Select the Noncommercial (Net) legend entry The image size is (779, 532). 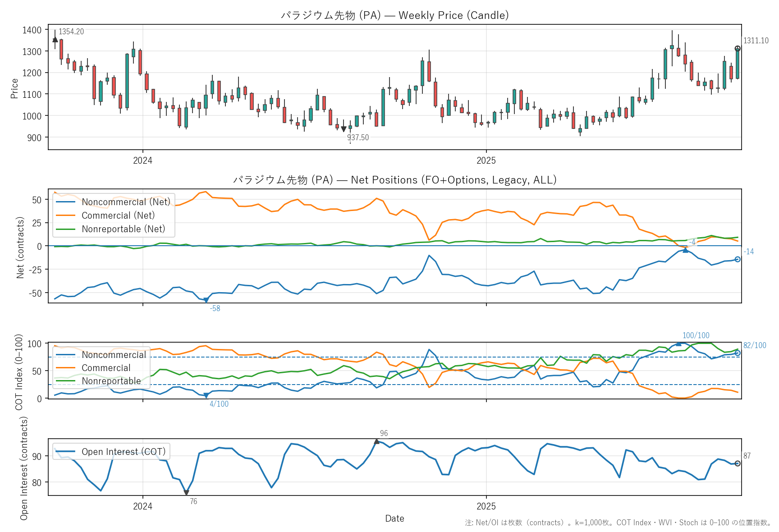pyautogui.click(x=126, y=202)
